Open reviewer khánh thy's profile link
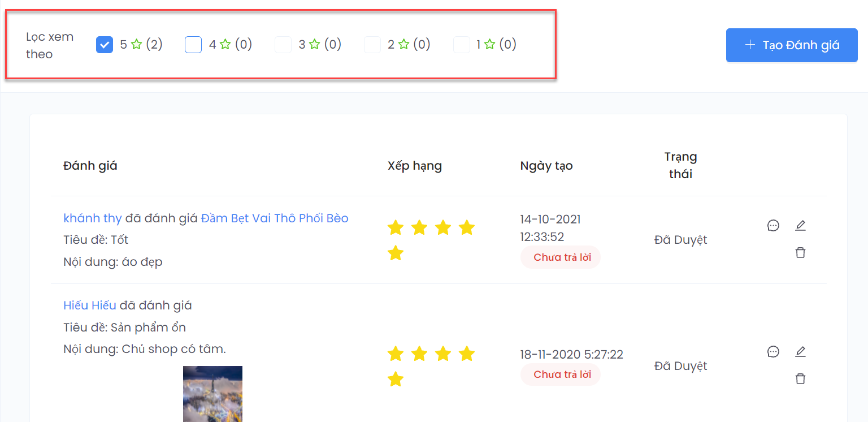Viewport: 868px width, 422px height. tap(93, 218)
